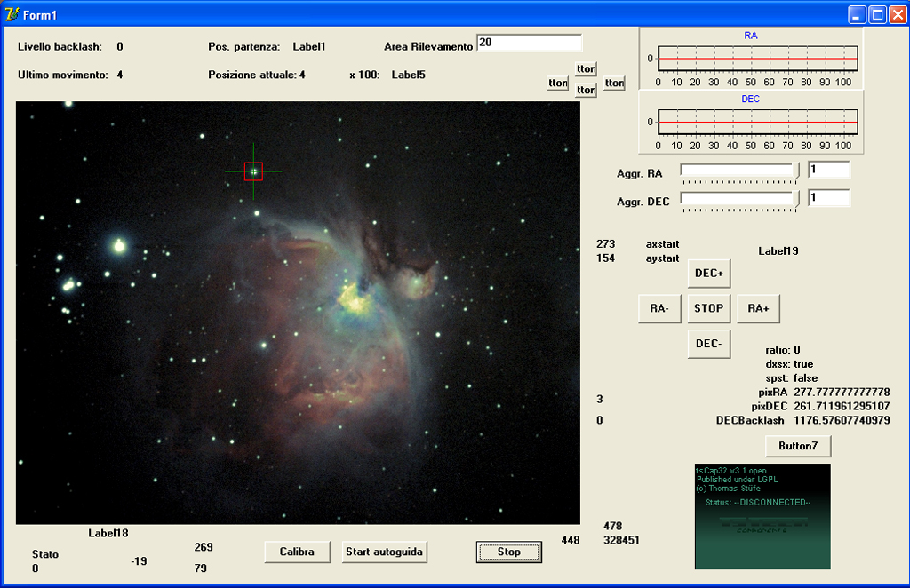Click the Ultimo movimento label
This screenshot has height=588, width=910.
[63, 75]
